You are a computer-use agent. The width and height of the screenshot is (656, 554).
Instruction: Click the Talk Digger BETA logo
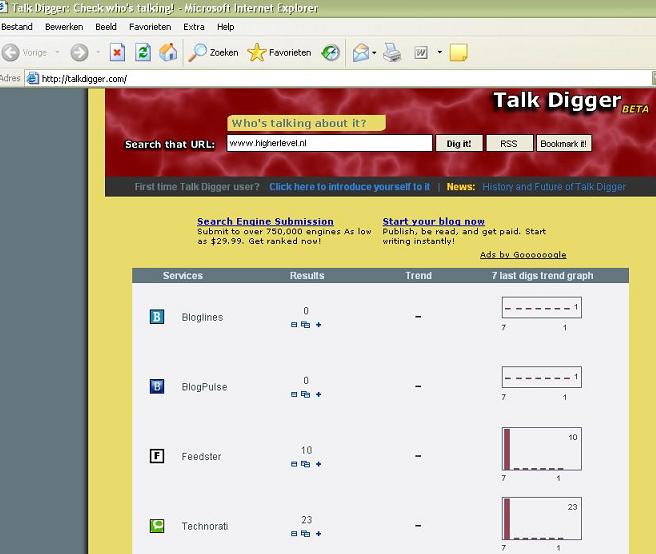pyautogui.click(x=571, y=102)
